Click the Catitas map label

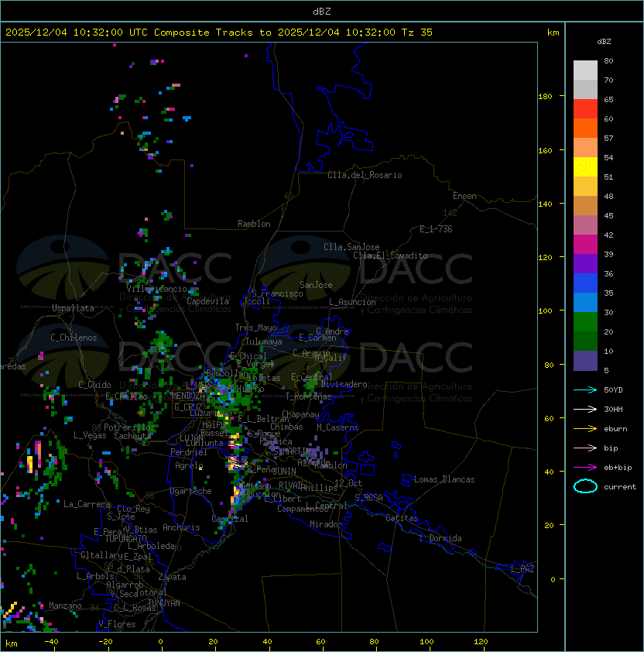click(402, 519)
